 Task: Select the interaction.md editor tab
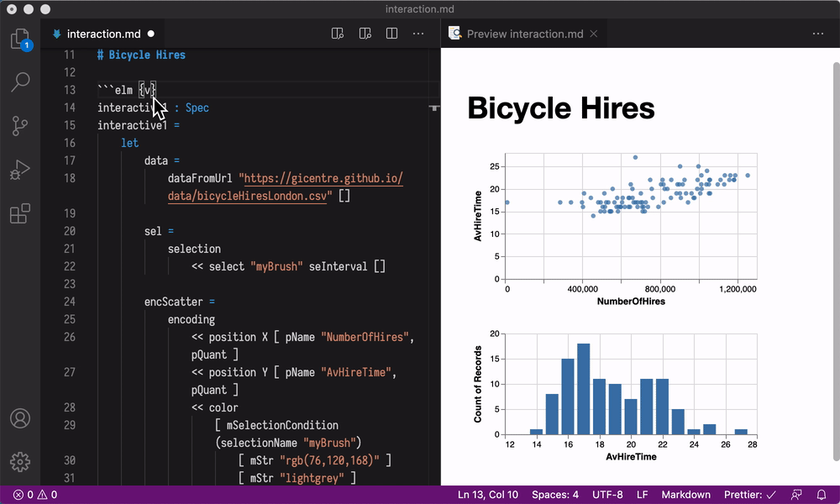tap(103, 34)
